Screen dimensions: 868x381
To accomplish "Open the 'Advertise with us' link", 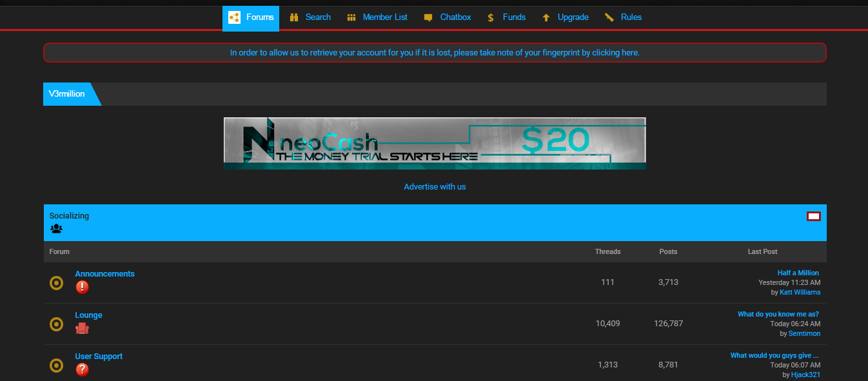I will 435,186.
